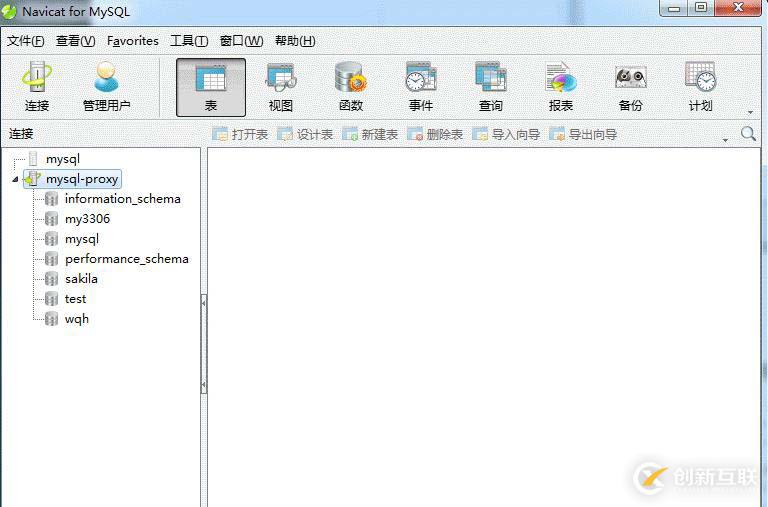
Task: Open the 函数 (Function) section
Action: click(351, 86)
